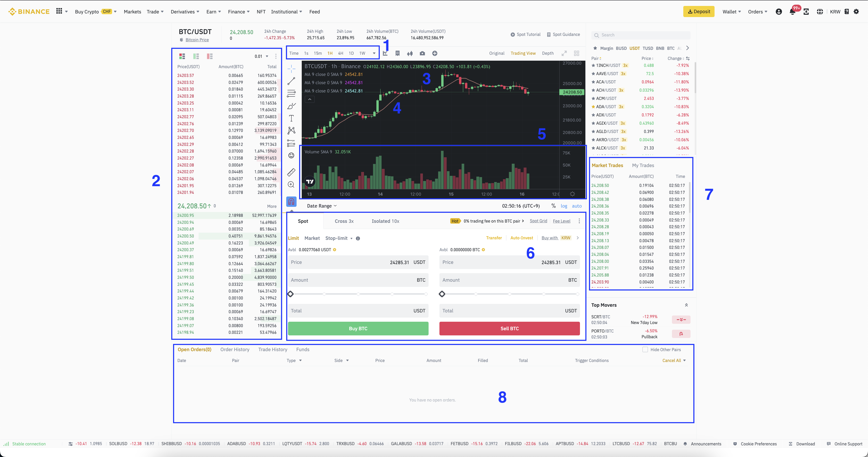Collapse the Top Movers panel
The height and width of the screenshot is (457, 868).
686,305
